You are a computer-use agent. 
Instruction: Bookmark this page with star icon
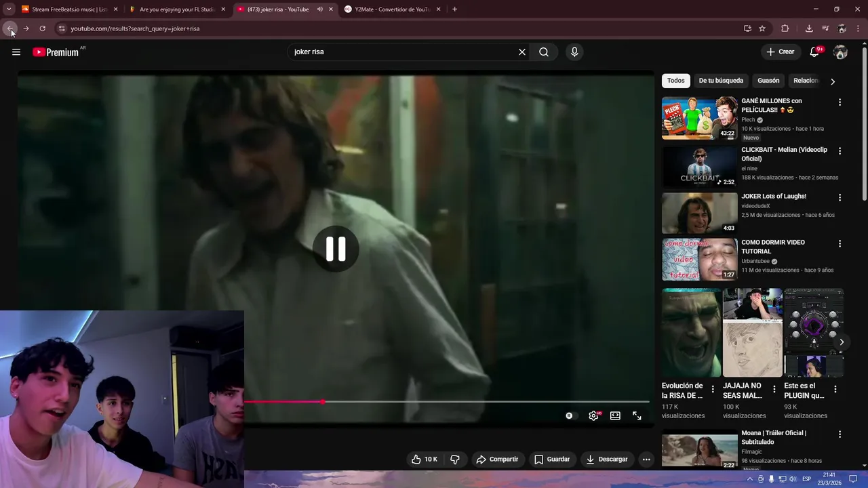click(762, 28)
